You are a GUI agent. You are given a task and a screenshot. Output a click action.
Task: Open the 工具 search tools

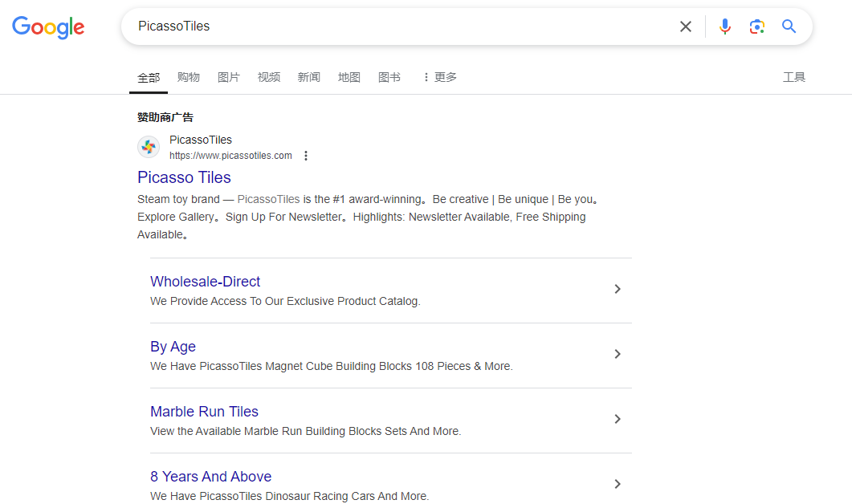coord(794,77)
